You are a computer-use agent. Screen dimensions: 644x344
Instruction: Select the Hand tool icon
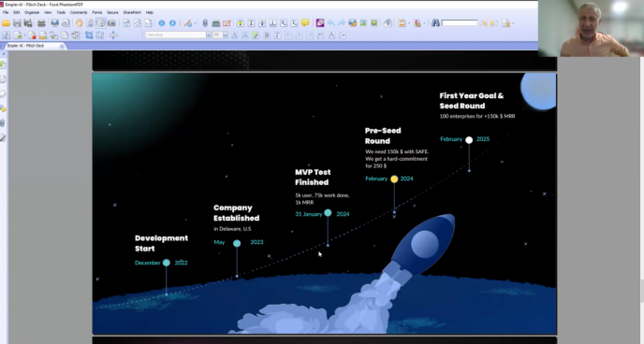click(79, 23)
